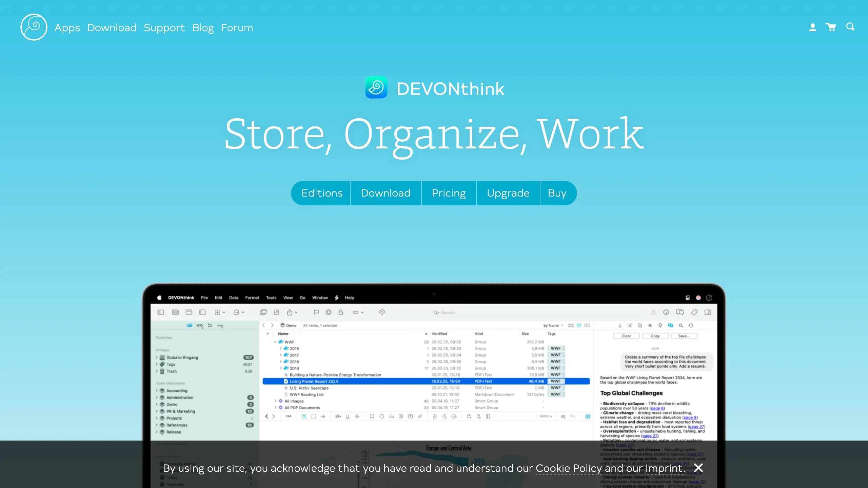868x488 pixels.
Task: Click the underline annotation icon in PDF toolbar
Action: pos(348,416)
